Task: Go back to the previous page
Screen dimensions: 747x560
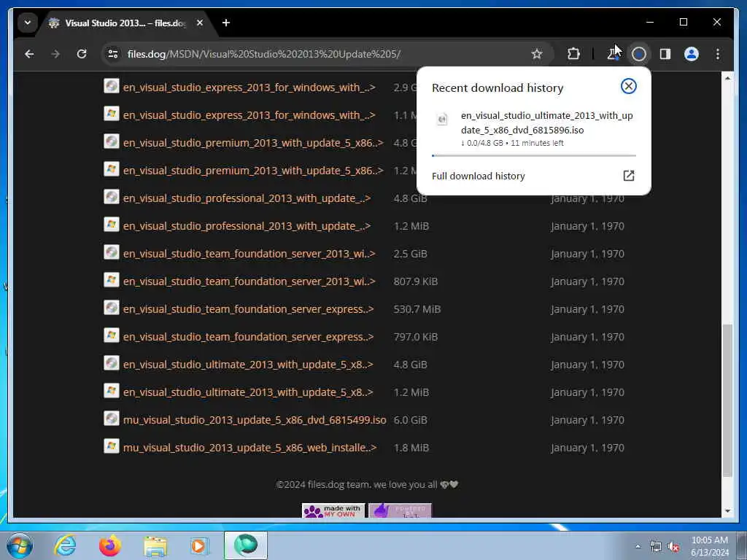Action: (29, 54)
